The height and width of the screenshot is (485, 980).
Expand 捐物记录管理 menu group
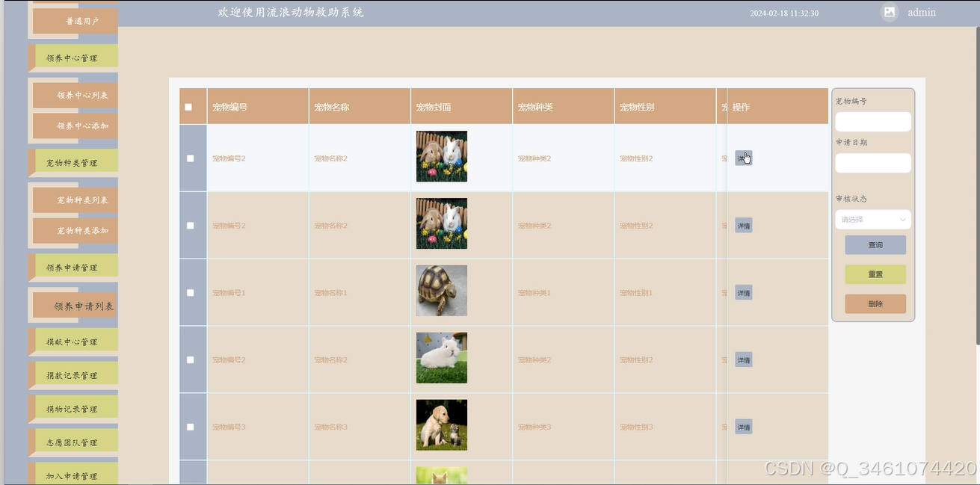point(73,409)
